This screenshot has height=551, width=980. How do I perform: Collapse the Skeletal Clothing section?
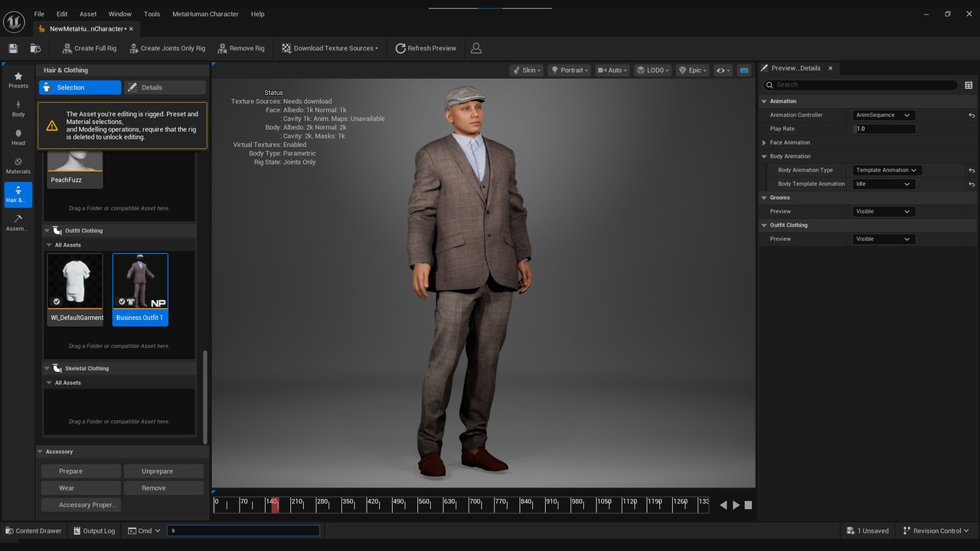[x=47, y=368]
